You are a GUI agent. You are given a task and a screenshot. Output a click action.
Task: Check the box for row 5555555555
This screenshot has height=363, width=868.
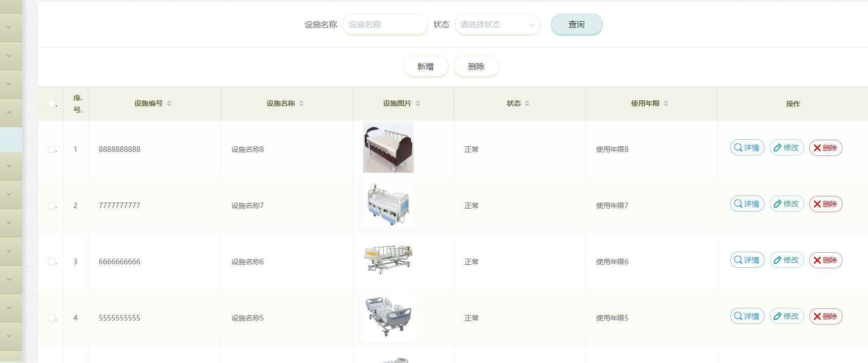click(52, 318)
